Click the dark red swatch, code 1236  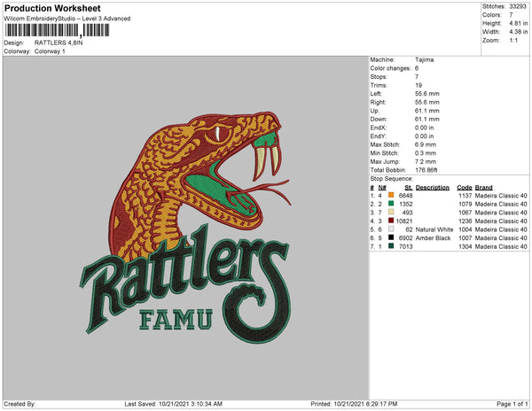(x=391, y=221)
